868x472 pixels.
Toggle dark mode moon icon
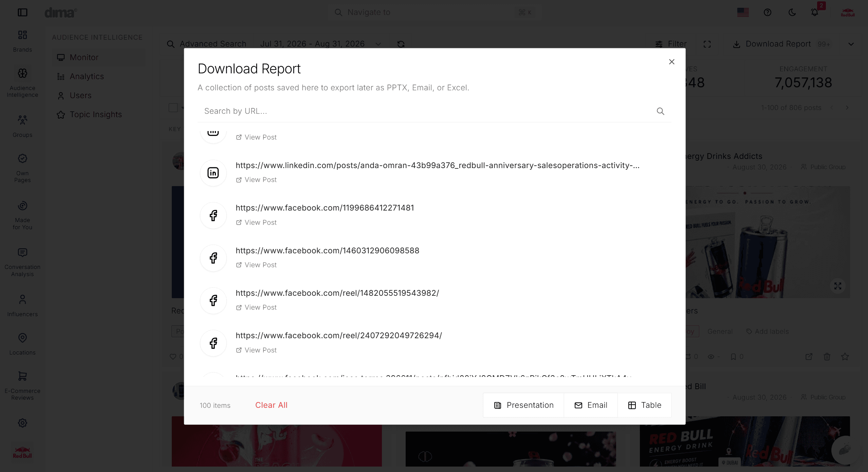coord(792,13)
